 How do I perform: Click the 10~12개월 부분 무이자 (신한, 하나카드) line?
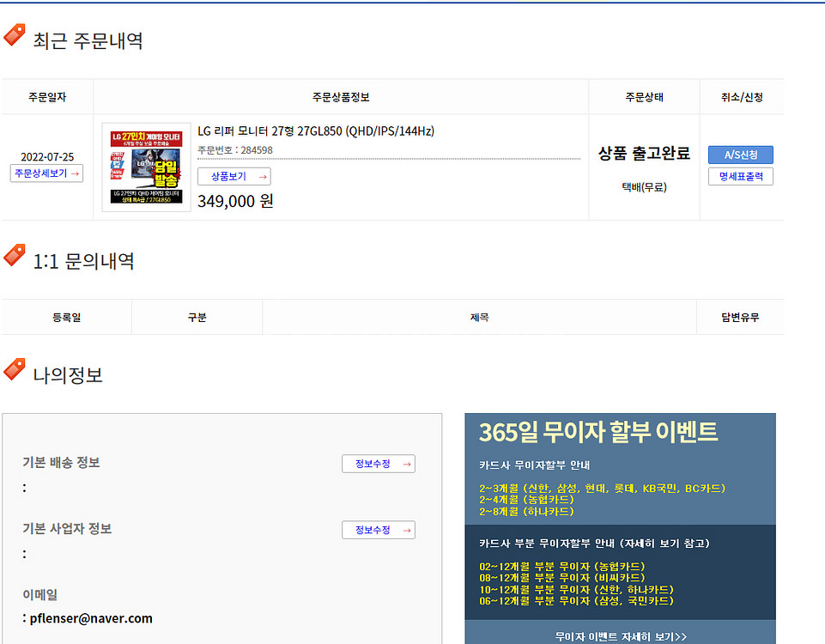[577, 589]
